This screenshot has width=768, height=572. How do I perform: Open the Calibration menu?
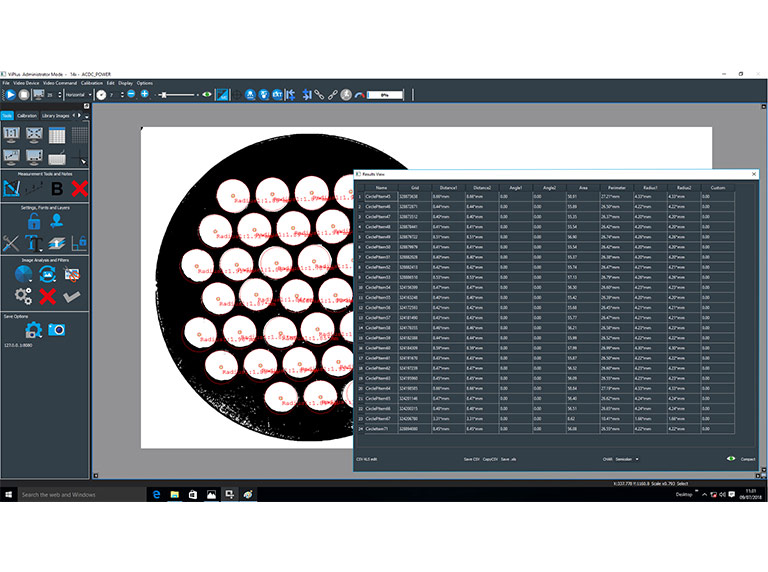(91, 83)
